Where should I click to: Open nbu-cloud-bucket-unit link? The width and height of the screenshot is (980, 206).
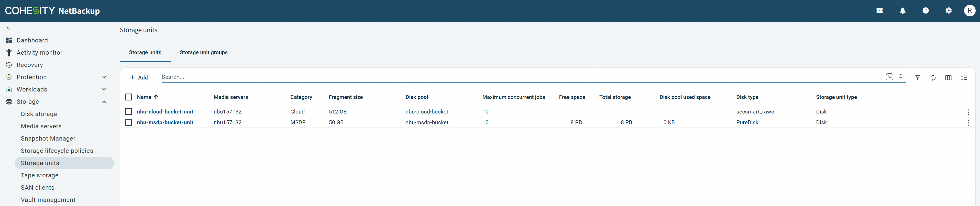pos(165,112)
